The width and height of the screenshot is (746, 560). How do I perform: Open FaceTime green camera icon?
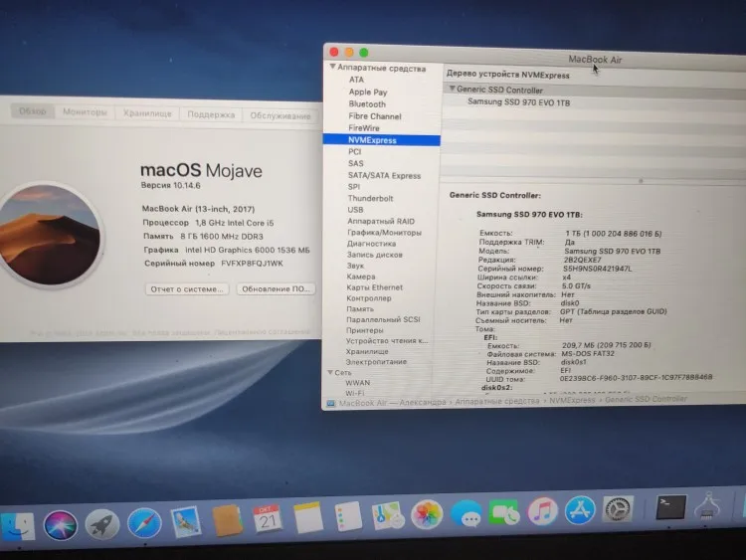click(504, 512)
